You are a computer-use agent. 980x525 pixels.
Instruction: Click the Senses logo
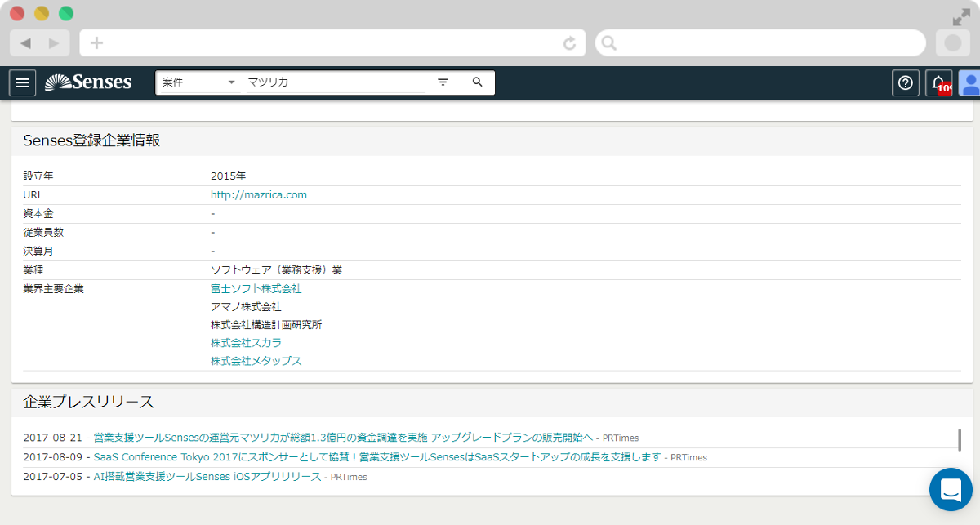(88, 82)
